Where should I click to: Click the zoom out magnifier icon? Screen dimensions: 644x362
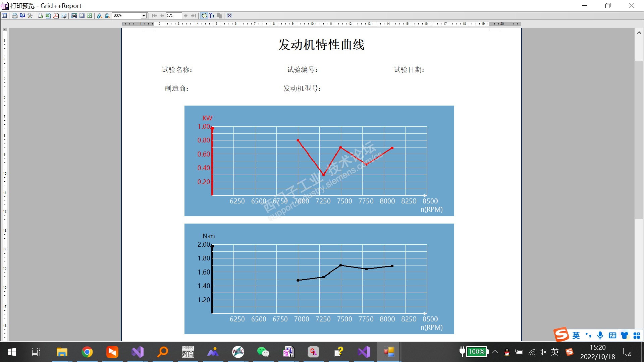tap(107, 16)
